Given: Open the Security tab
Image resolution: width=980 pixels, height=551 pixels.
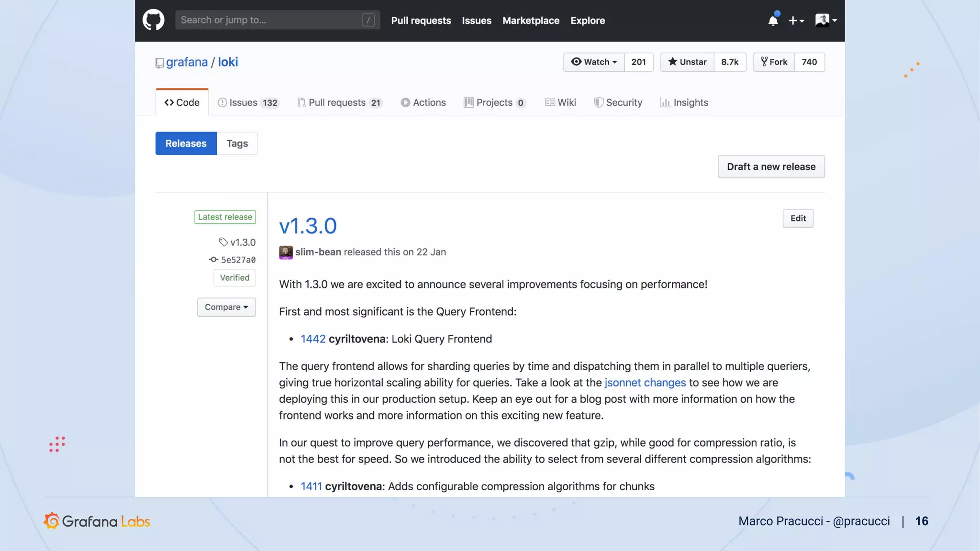Looking at the screenshot, I should tap(618, 102).
